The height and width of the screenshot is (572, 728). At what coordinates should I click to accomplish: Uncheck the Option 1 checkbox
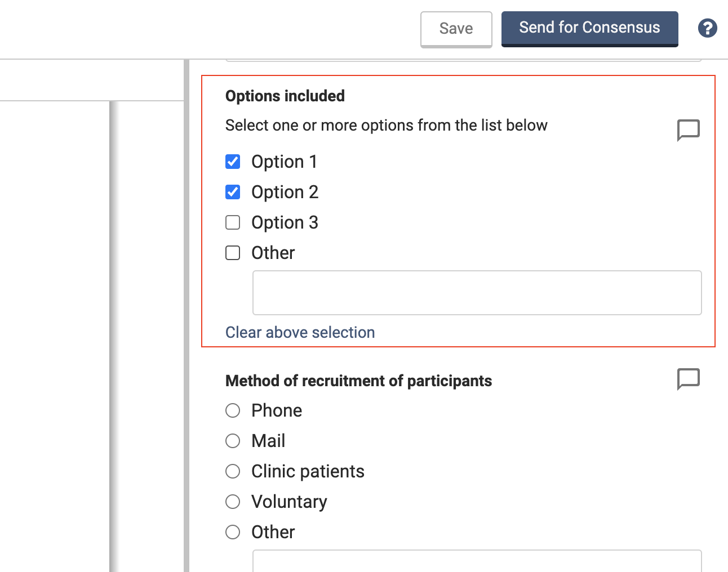click(233, 162)
